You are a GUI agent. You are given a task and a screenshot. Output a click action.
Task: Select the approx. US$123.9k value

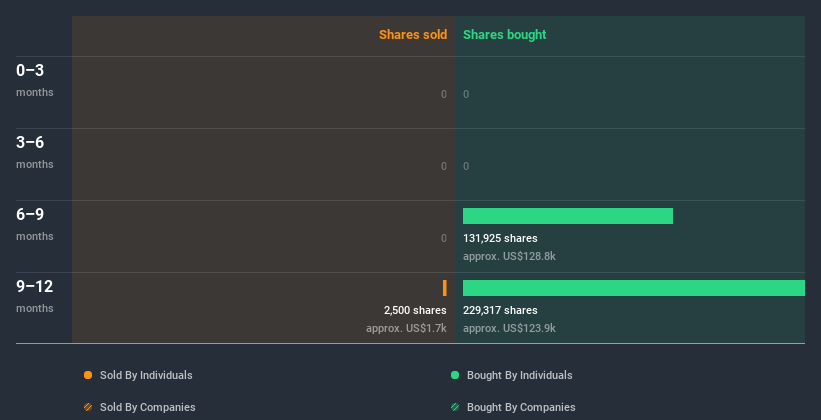[x=509, y=328]
